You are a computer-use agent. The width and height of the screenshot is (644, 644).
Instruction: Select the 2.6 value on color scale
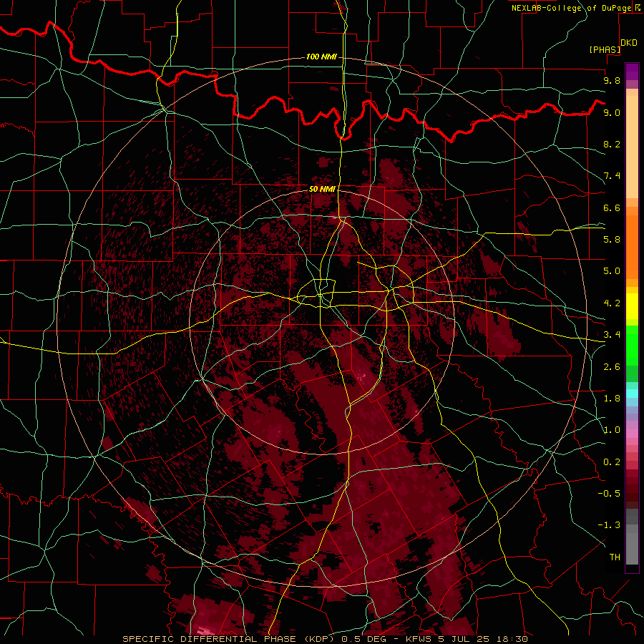[x=612, y=367]
